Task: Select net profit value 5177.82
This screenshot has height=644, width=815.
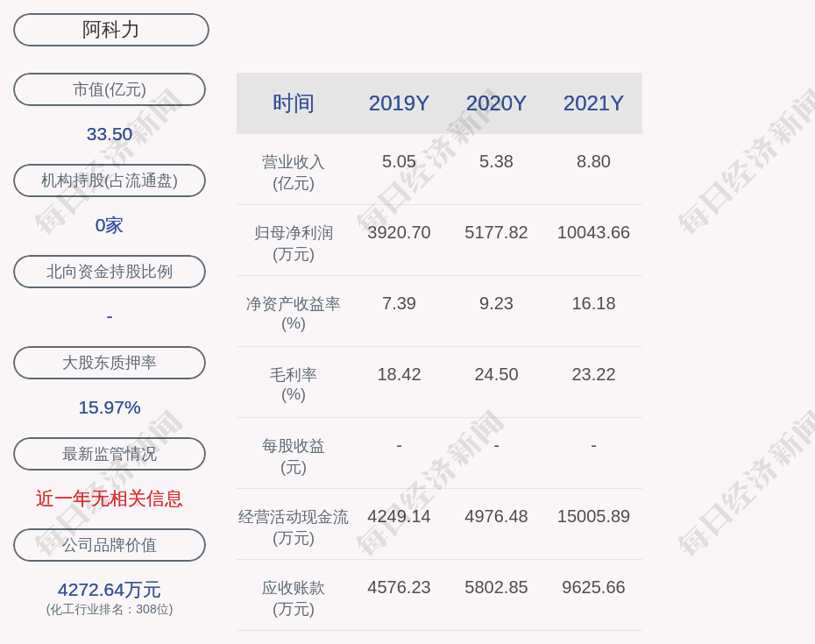Action: [x=496, y=232]
